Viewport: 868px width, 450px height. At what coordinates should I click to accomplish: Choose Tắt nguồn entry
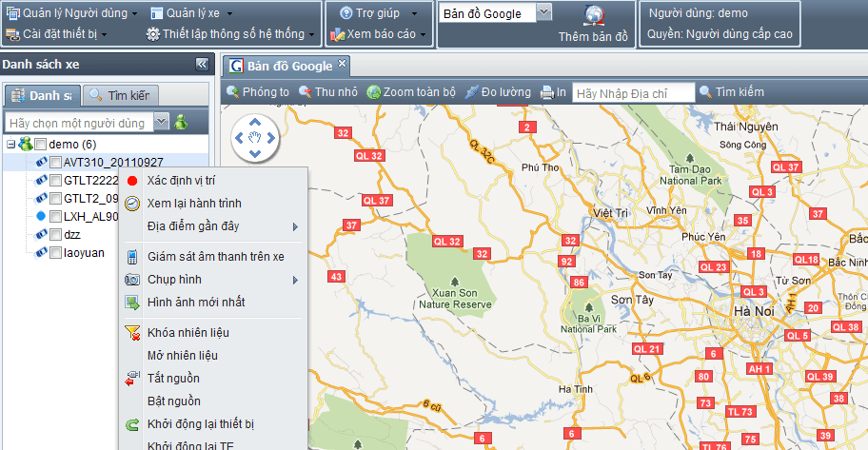pos(214,378)
